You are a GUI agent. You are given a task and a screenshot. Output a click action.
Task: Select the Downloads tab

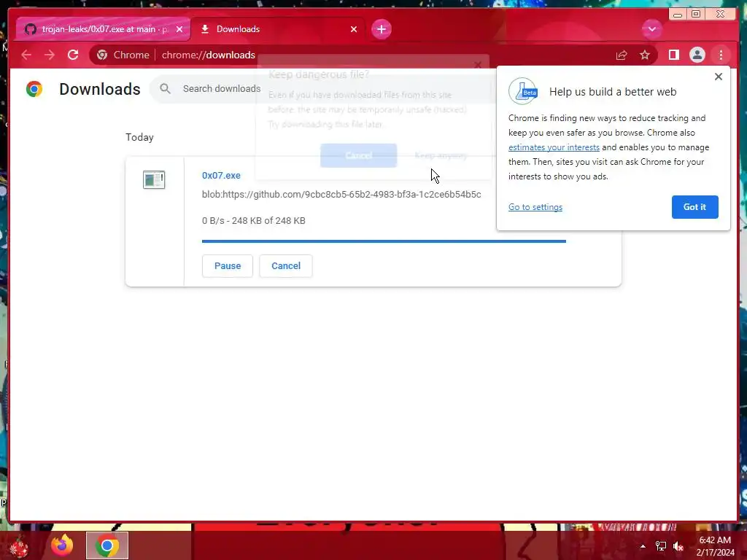279,29
